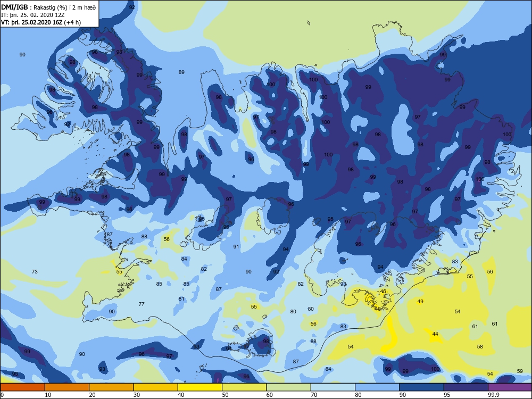
Task: Click the '70' legend tick label
Action: [x=314, y=395]
